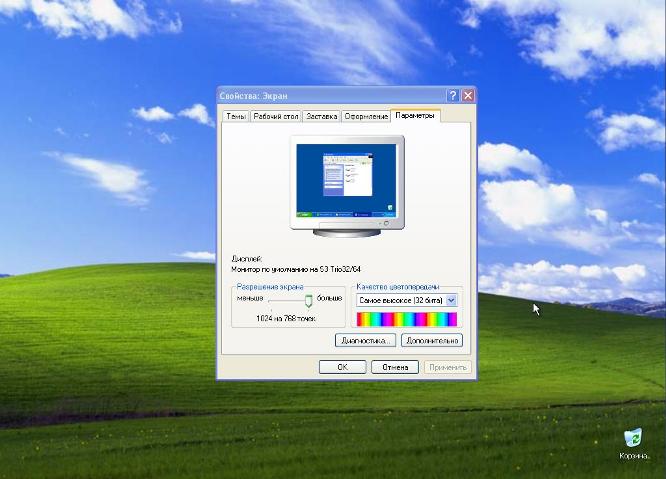This screenshot has width=666, height=479.
Task: Click the Диагностика button
Action: coord(365,341)
